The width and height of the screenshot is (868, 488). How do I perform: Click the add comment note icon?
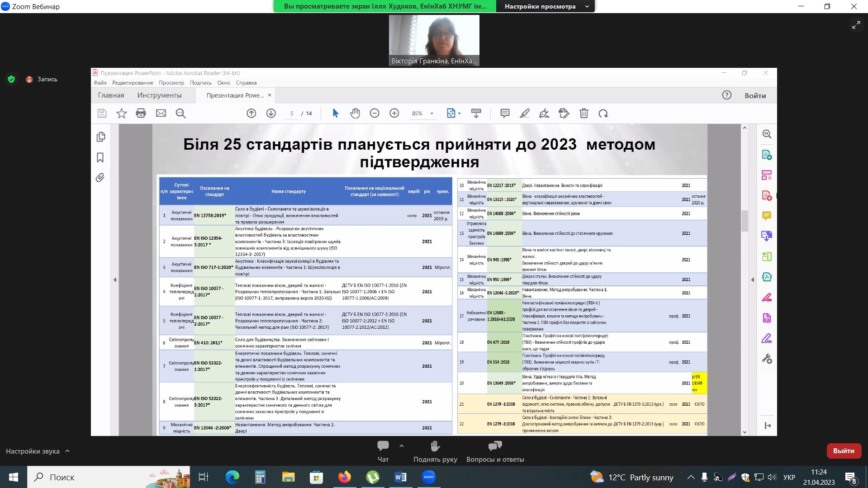point(505,114)
